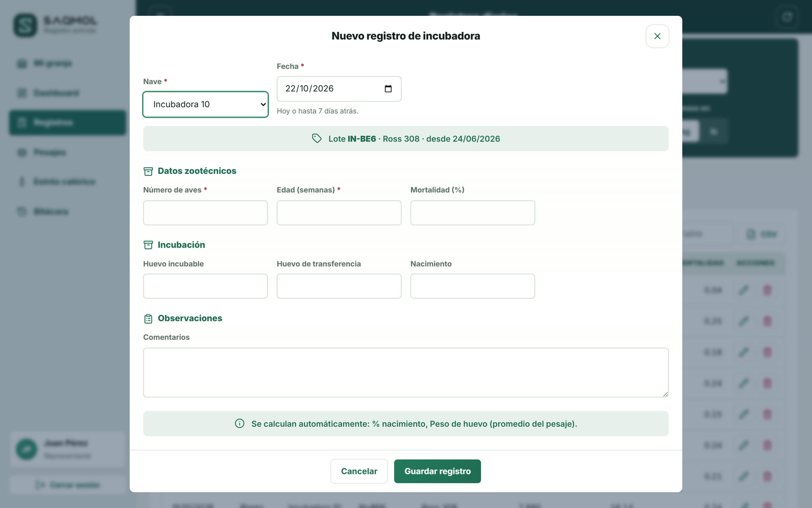Click the Observaciones clipboard icon
This screenshot has width=812, height=508.
click(x=148, y=319)
